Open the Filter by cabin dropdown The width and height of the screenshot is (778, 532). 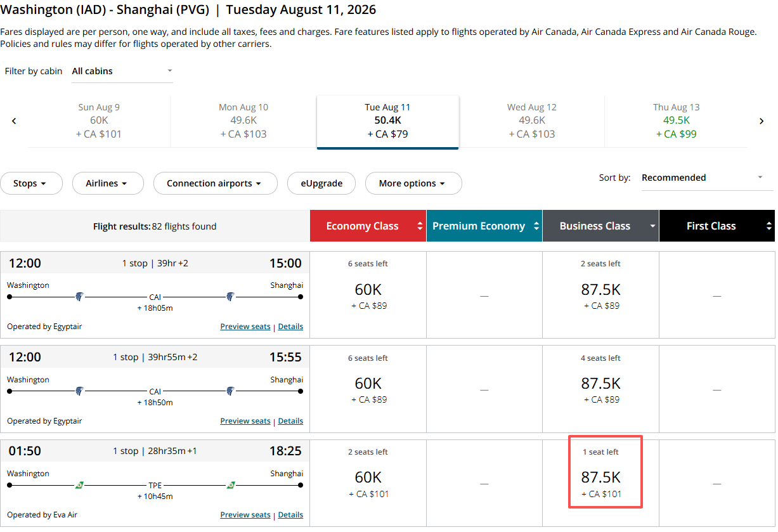(x=122, y=71)
